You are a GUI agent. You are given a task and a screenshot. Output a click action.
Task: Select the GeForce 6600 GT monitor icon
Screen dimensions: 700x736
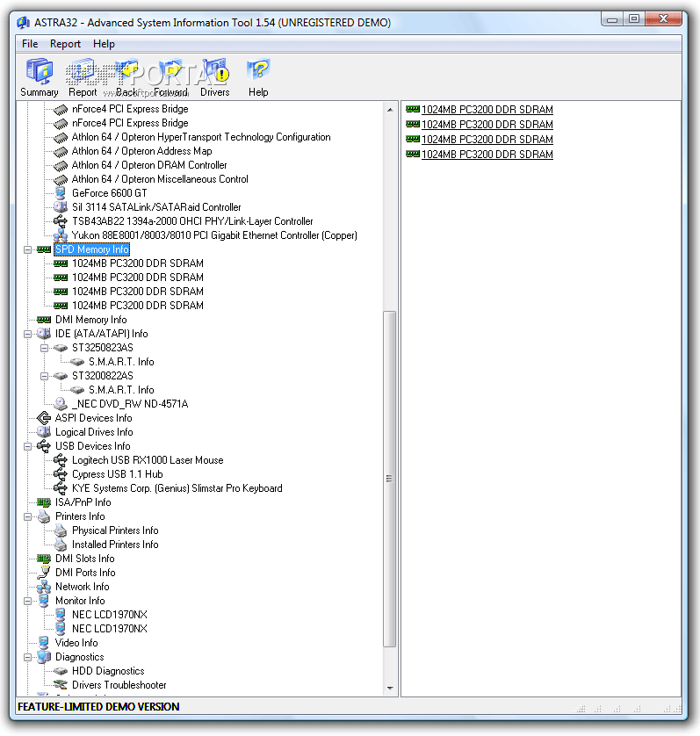pos(61,193)
